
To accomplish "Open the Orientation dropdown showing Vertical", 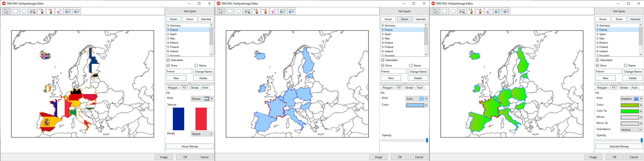I will [x=632, y=130].
